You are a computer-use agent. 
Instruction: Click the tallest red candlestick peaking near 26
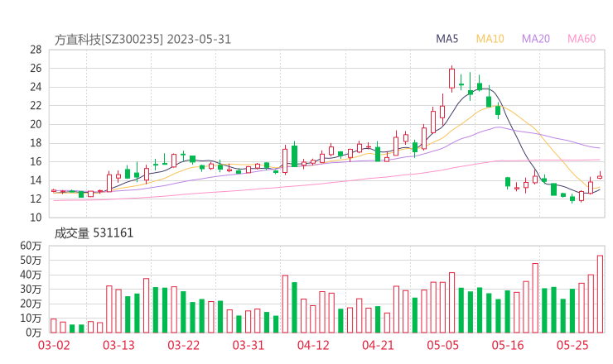452,79
